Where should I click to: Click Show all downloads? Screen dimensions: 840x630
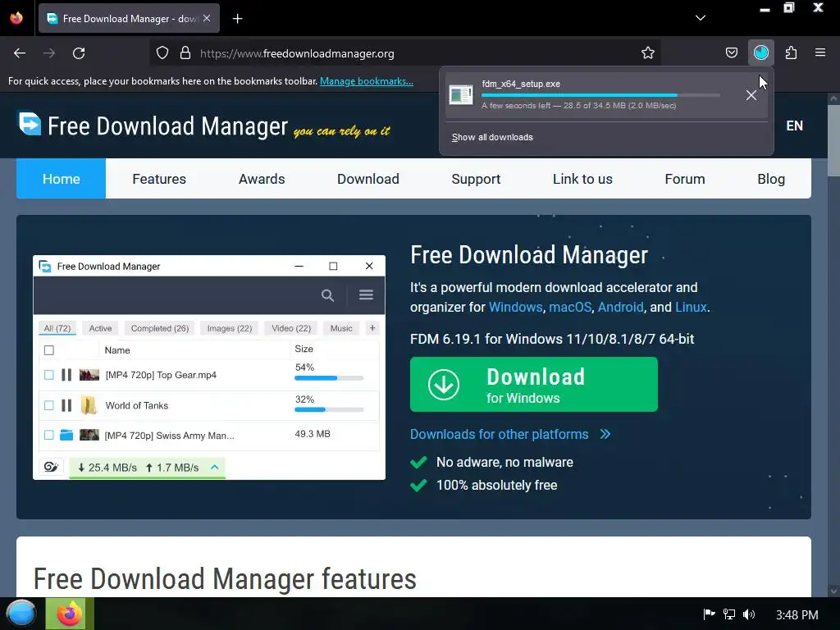tap(492, 137)
